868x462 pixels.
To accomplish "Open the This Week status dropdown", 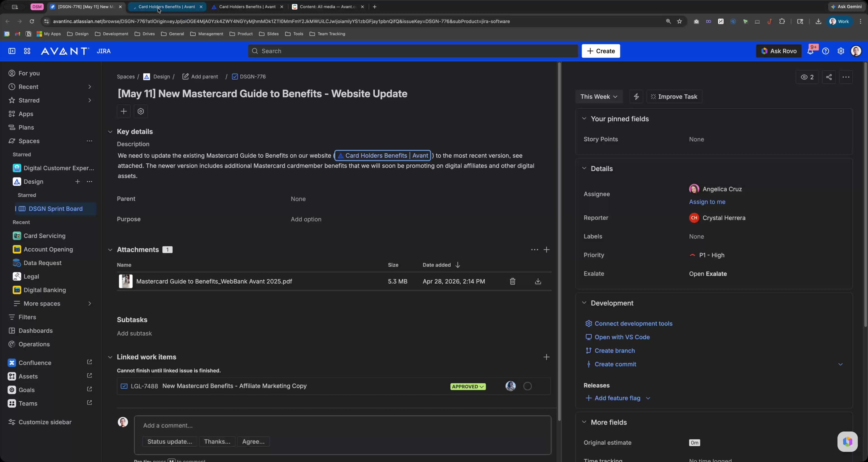I will pos(599,97).
